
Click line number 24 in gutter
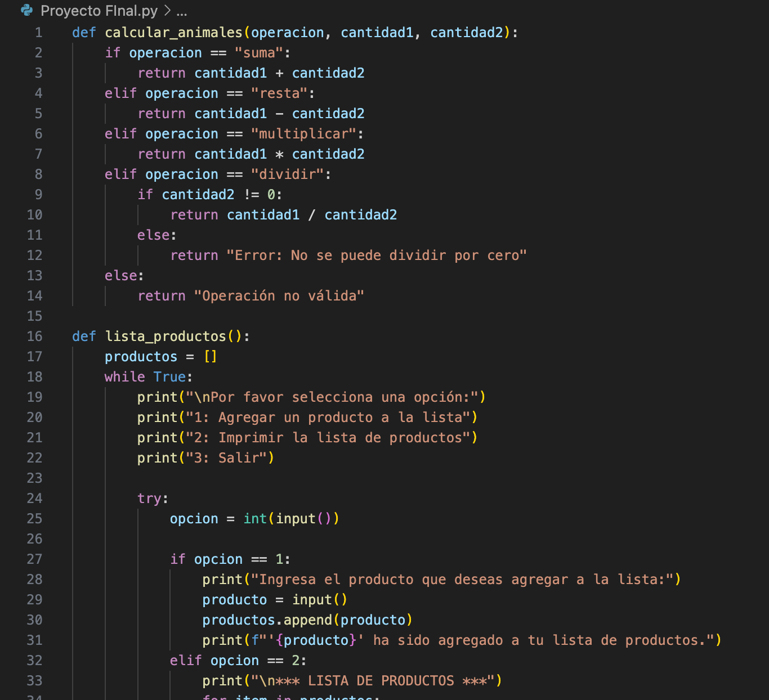coord(35,499)
